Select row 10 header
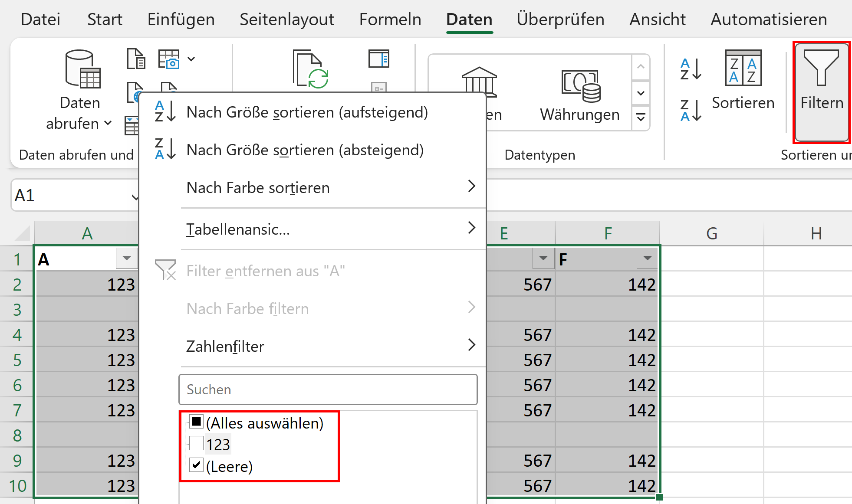This screenshot has width=852, height=504. tap(17, 485)
